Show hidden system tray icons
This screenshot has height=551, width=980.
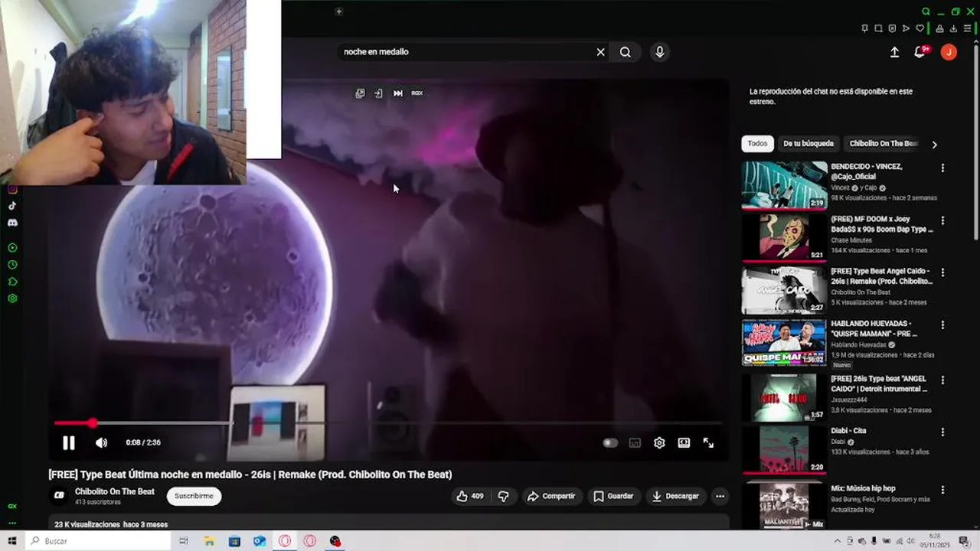(837, 541)
